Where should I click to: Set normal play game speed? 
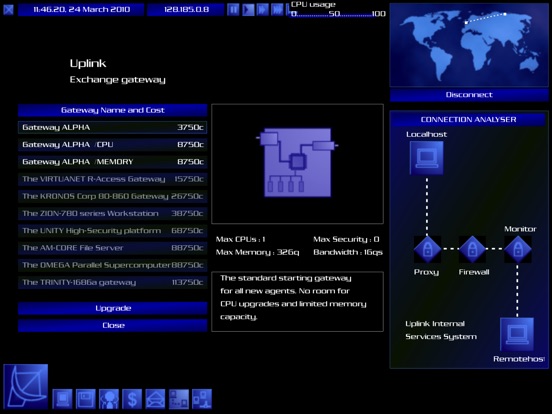click(248, 10)
